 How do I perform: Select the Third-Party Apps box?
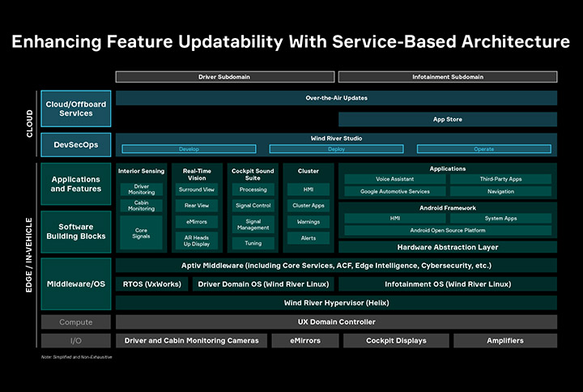[501, 179]
